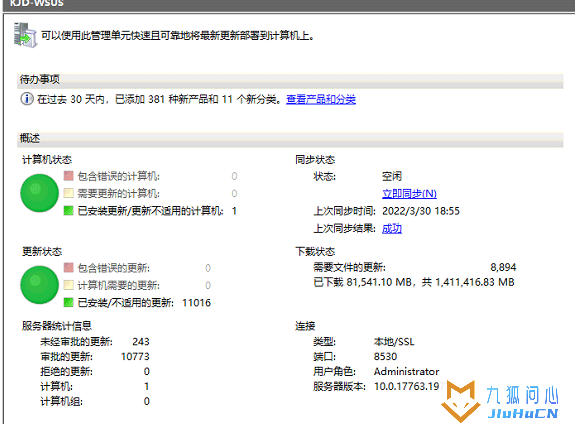Select the 包含错误的计算机 label

[119, 176]
